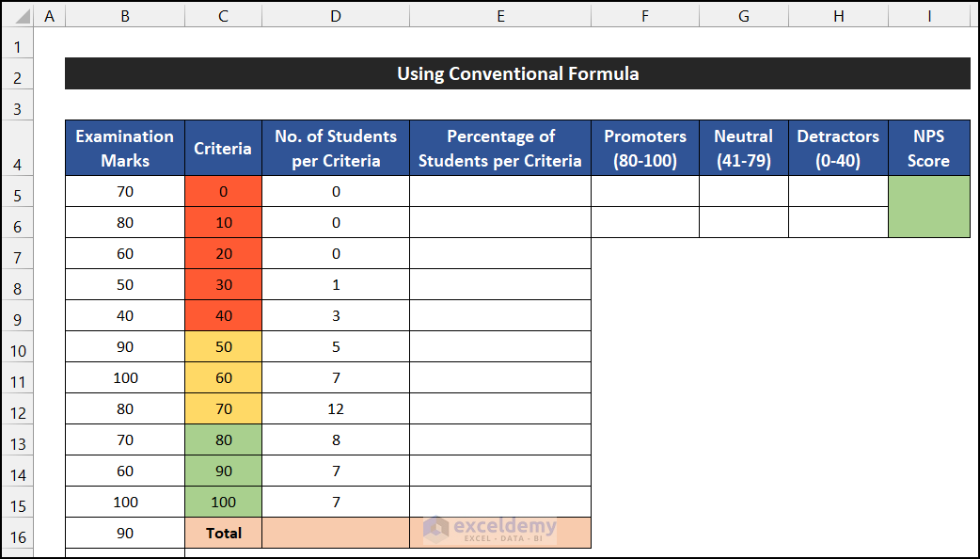Select the Detractors (0-40) header cell
This screenshot has height=559, width=980.
pyautogui.click(x=838, y=149)
